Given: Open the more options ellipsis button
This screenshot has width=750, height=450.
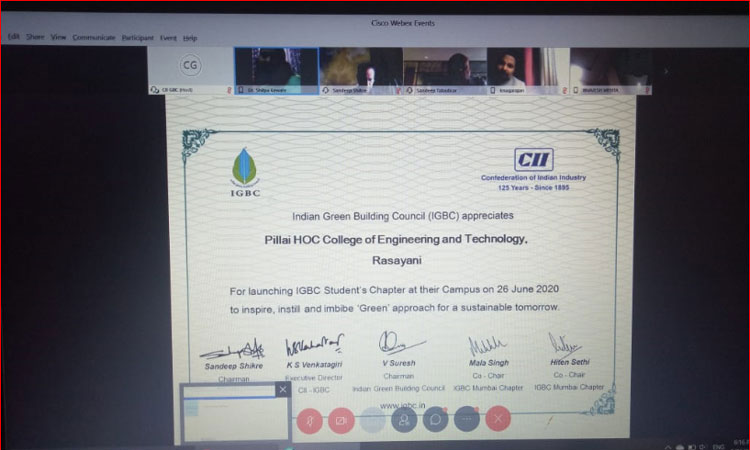Looking at the screenshot, I should [x=467, y=419].
